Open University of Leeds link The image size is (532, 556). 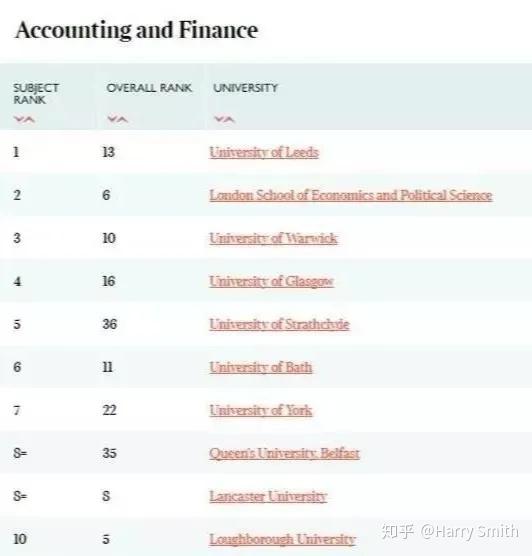click(264, 152)
